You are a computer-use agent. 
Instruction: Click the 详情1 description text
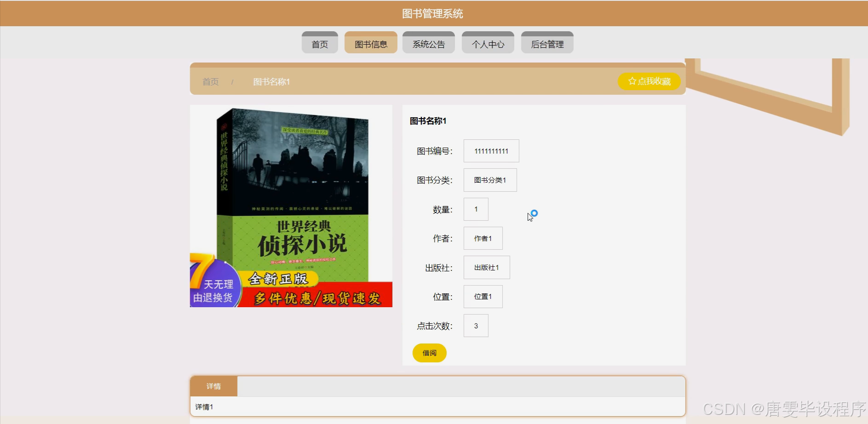[204, 407]
